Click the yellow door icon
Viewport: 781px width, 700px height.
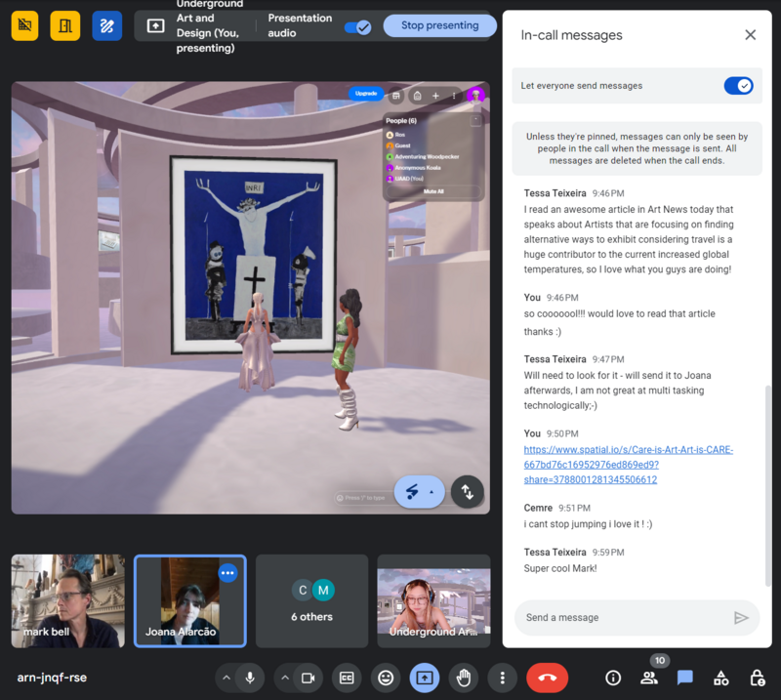(x=65, y=25)
